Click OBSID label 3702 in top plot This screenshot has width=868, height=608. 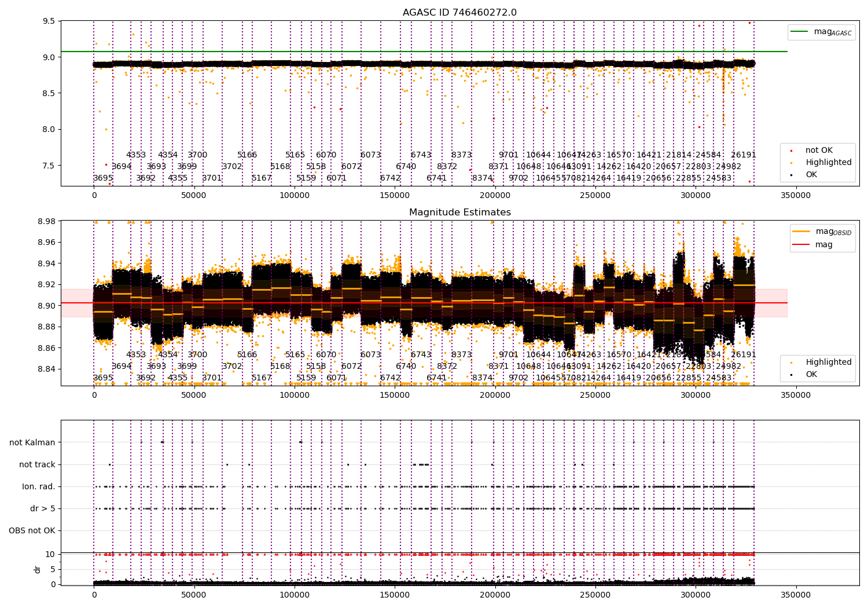click(x=232, y=166)
